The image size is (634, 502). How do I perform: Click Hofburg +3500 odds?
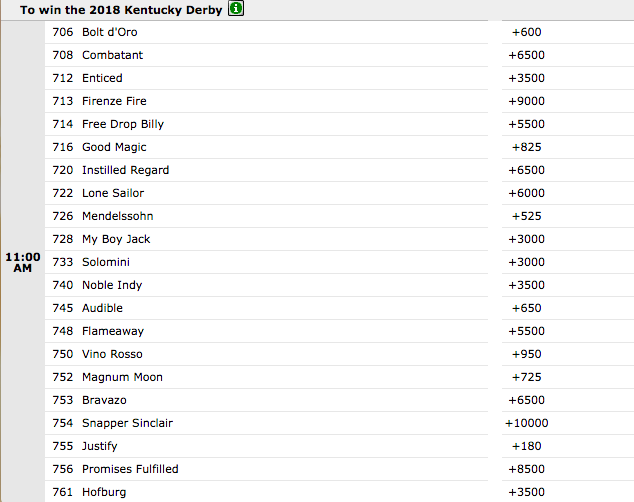526,492
